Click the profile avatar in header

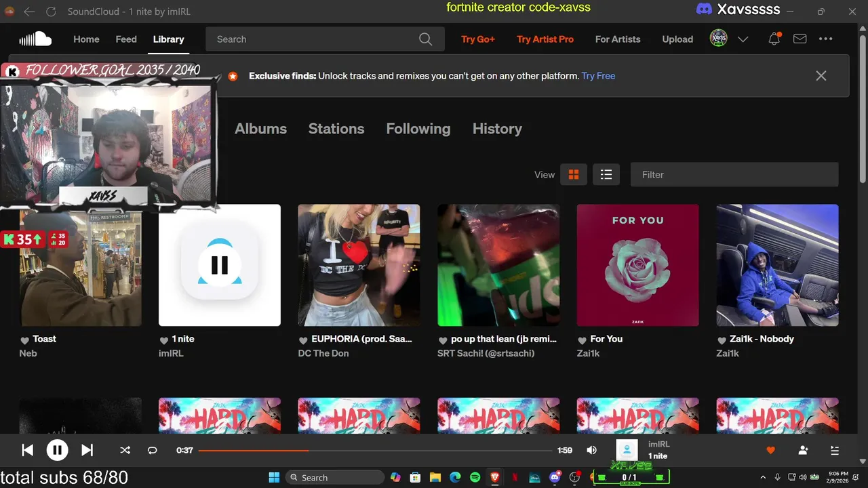coord(719,39)
